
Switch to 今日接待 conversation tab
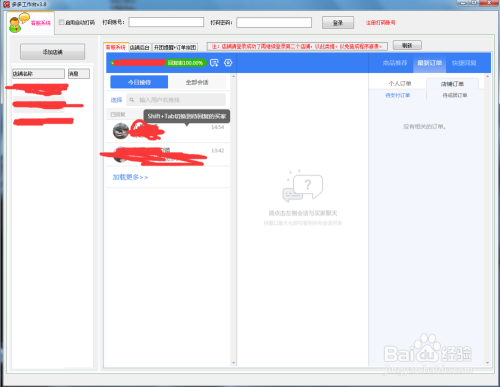tap(139, 82)
